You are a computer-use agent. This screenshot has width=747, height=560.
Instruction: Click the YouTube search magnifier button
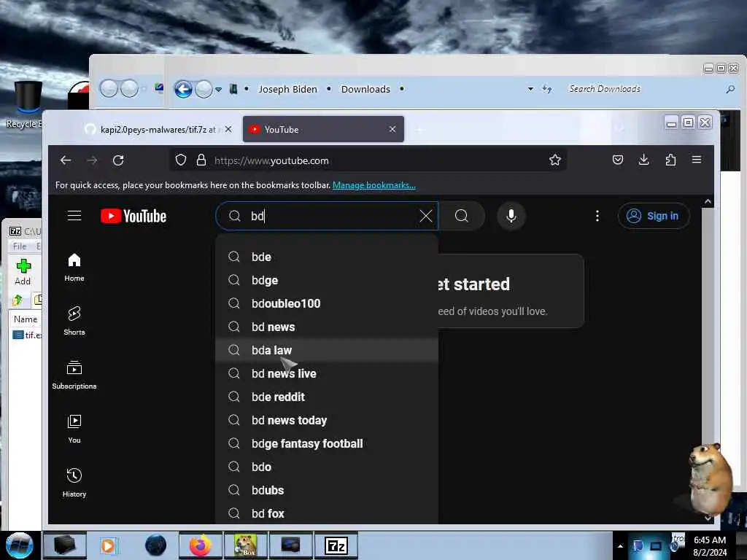(462, 216)
